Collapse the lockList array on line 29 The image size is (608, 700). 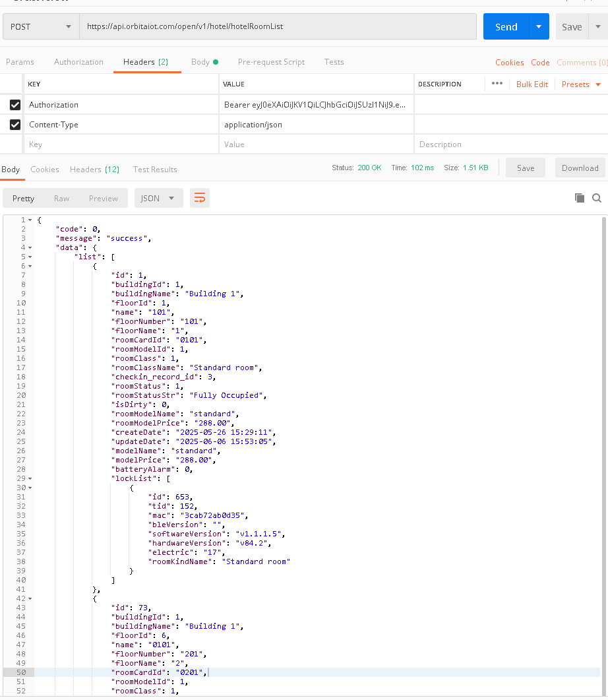[30, 478]
